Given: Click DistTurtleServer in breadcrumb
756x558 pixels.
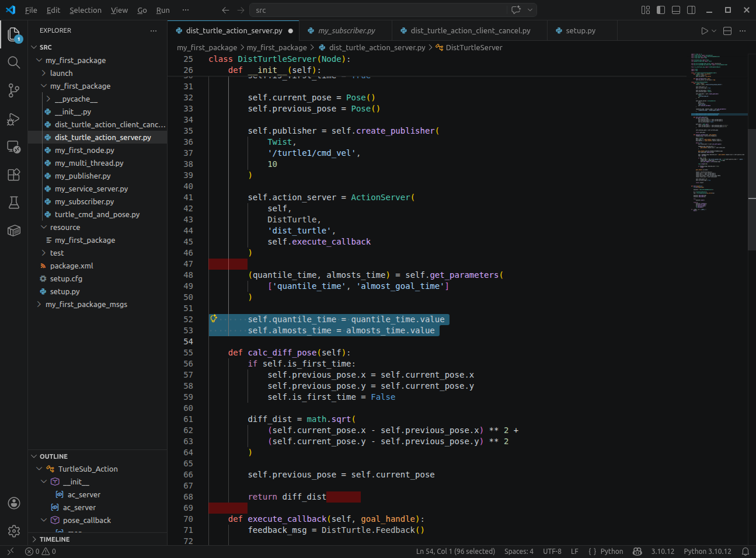Looking at the screenshot, I should (473, 47).
